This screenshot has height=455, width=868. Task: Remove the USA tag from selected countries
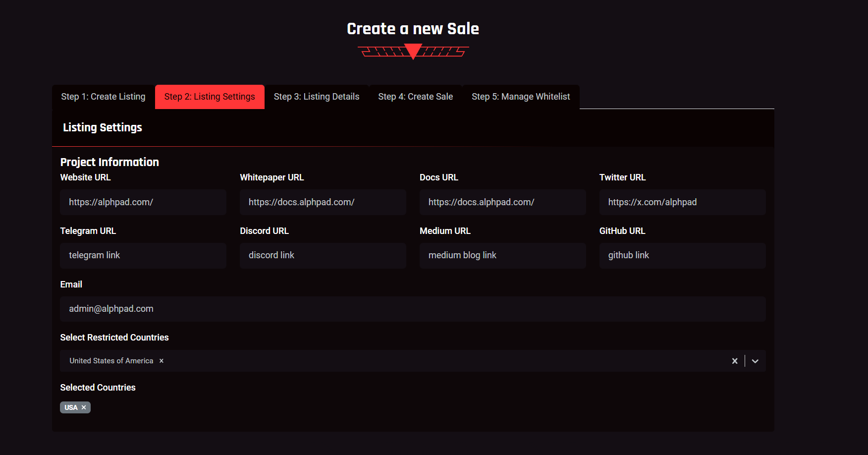(84, 407)
